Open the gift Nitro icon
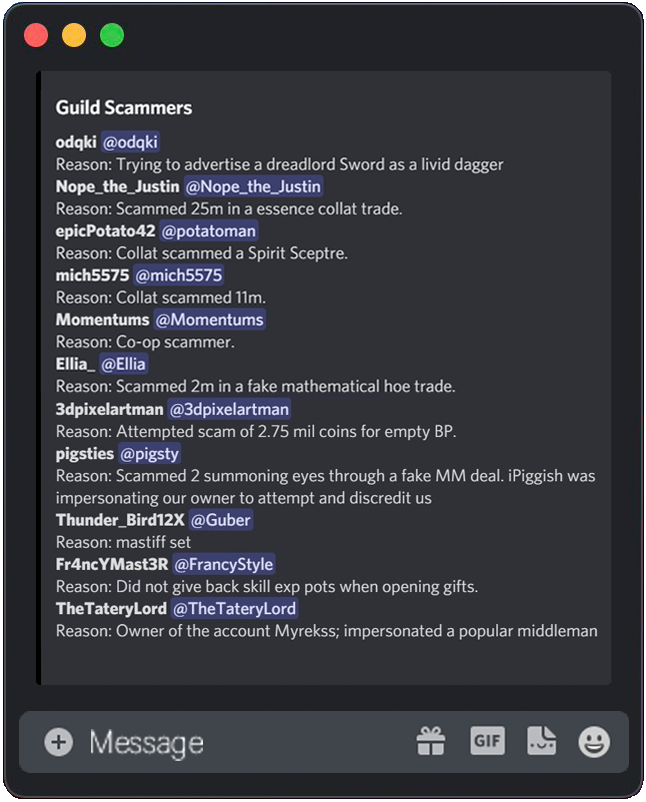The image size is (646, 802). 431,741
